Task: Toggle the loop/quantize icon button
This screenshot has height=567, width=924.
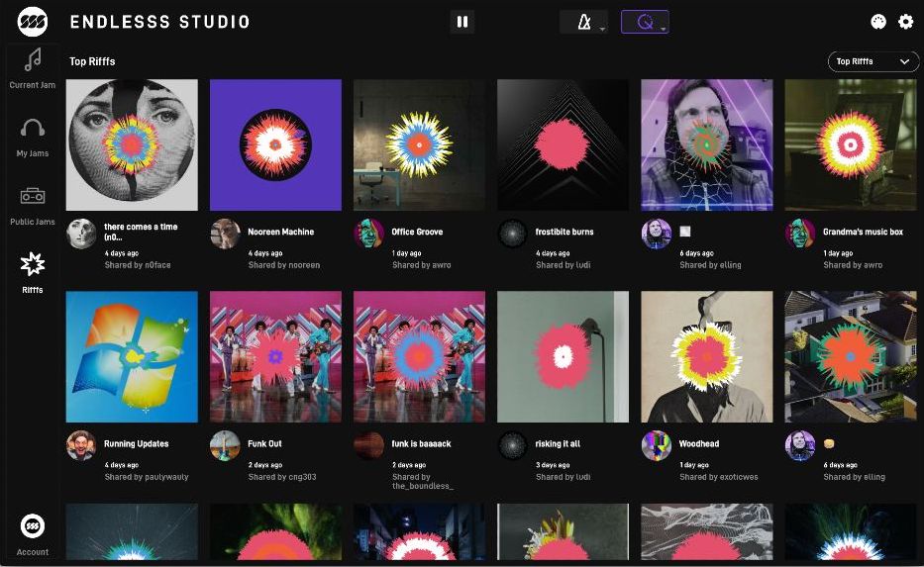Action: (x=645, y=23)
